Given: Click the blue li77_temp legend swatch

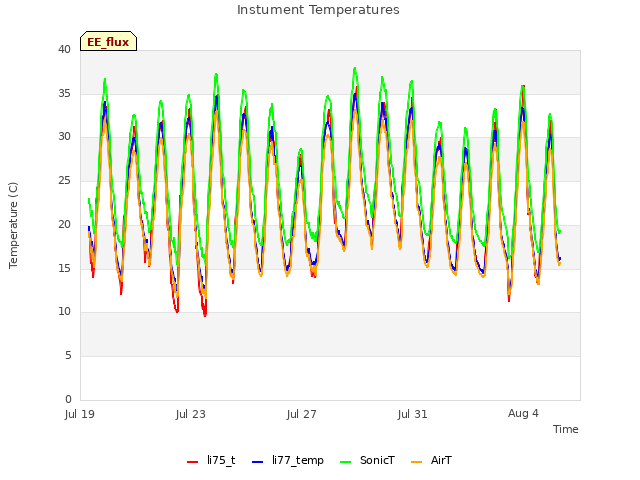Looking at the screenshot, I should tap(258, 462).
